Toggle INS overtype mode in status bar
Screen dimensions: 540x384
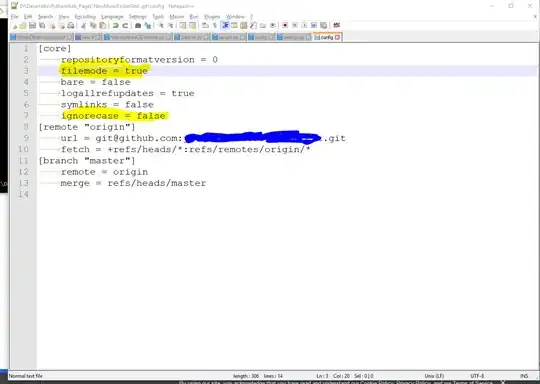(524, 376)
